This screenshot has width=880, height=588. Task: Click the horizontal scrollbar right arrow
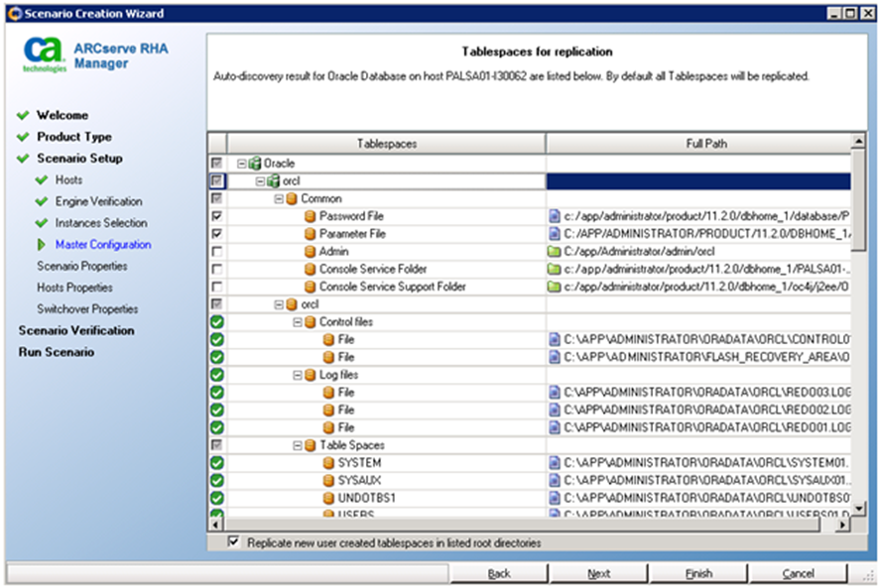pos(842,525)
